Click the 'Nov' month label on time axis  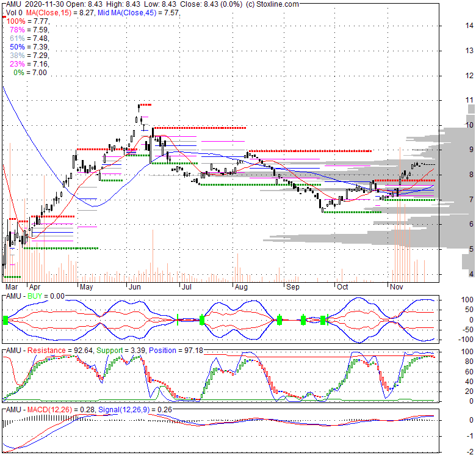pyautogui.click(x=396, y=287)
